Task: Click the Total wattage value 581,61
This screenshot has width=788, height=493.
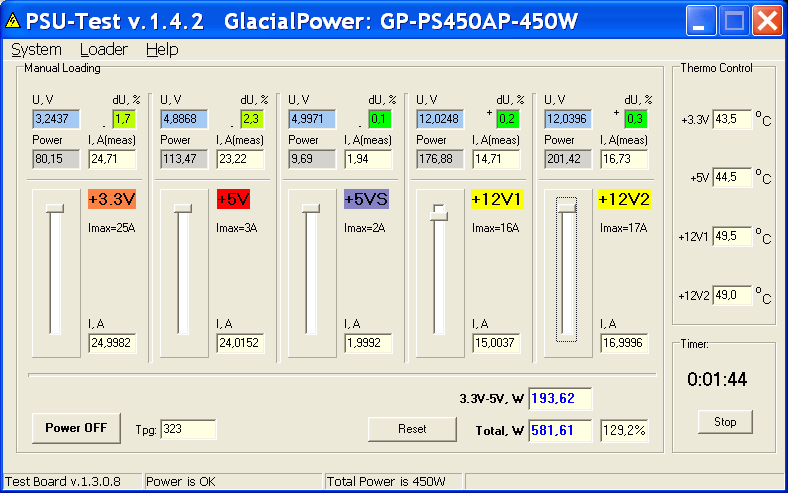Action: tap(560, 431)
